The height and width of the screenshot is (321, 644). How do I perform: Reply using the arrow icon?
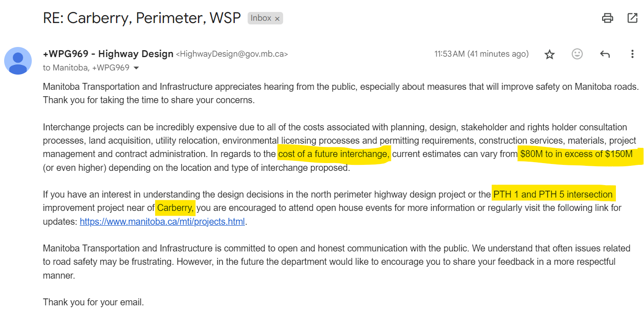605,54
